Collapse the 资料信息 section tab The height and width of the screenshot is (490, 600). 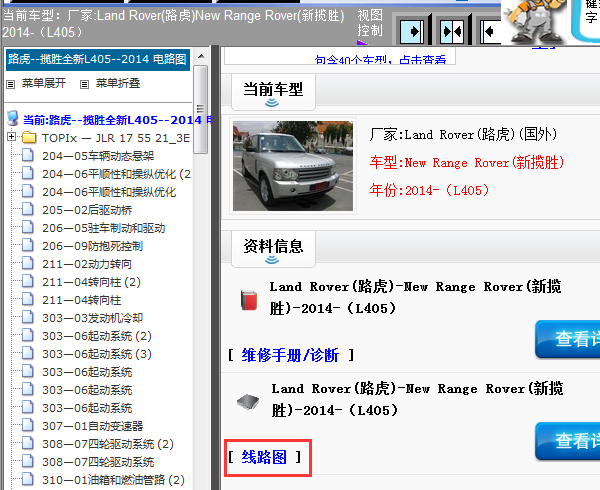[x=273, y=249]
